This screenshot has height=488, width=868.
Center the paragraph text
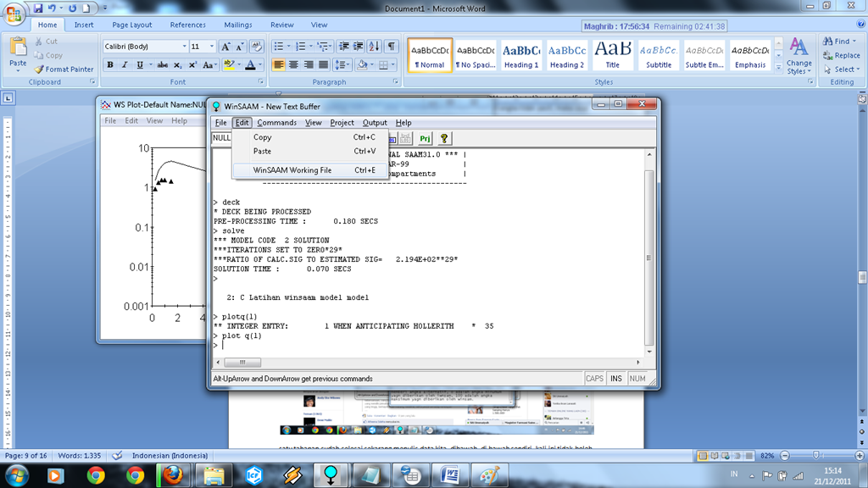tap(293, 64)
